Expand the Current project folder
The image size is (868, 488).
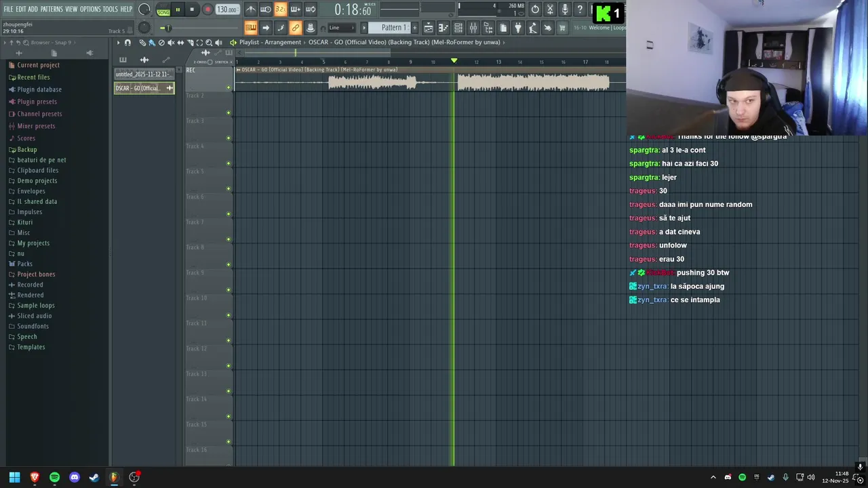[x=38, y=65]
